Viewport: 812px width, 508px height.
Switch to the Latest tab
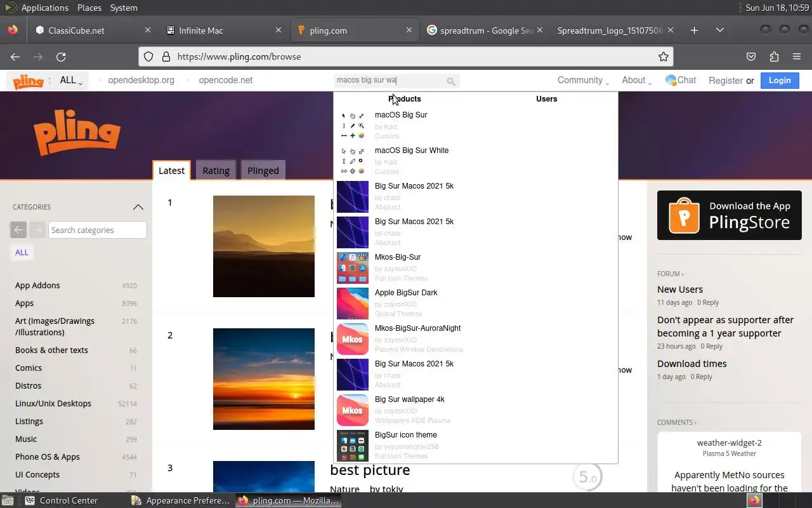[171, 170]
